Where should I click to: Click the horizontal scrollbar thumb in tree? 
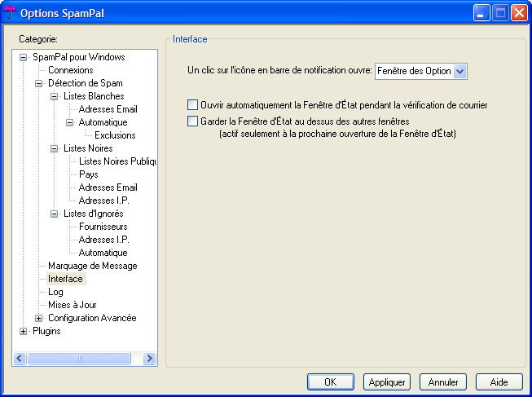(x=79, y=359)
